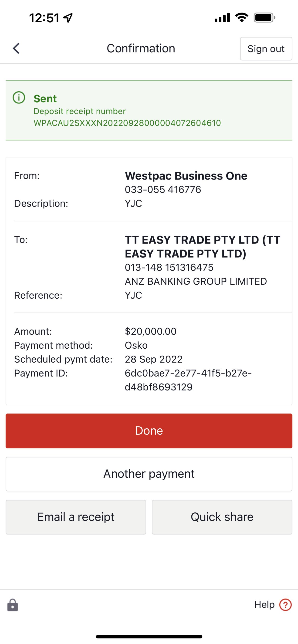Open the Help link text

coord(264,604)
